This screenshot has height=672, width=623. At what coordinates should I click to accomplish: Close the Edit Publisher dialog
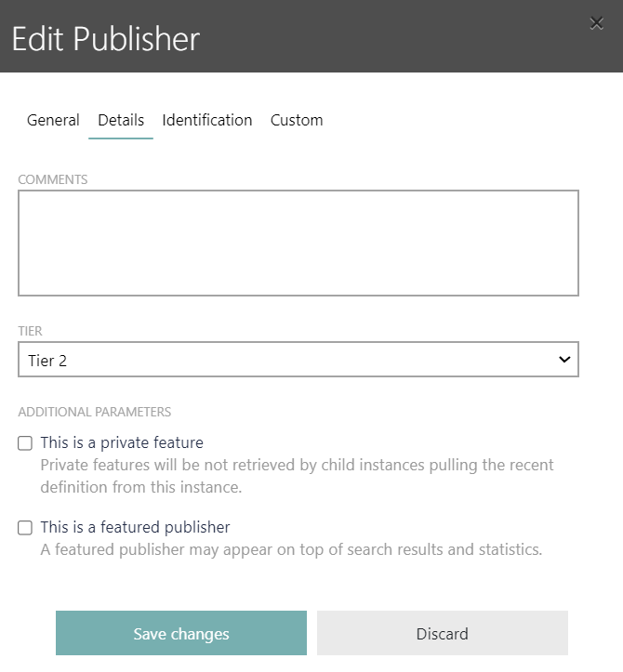pos(596,22)
